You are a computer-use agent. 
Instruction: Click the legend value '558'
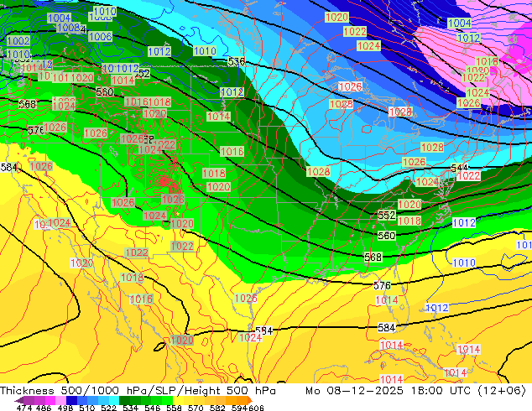tap(174, 408)
